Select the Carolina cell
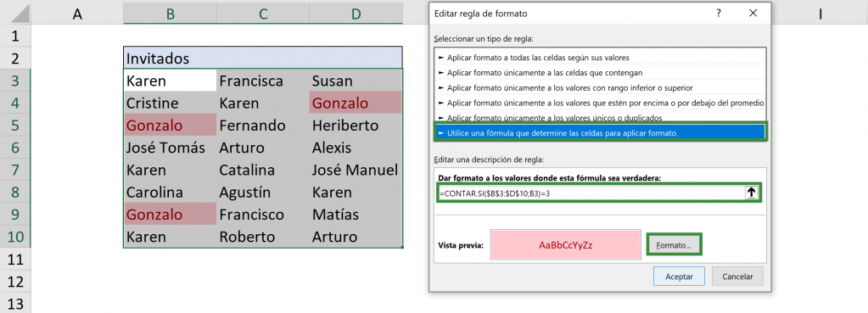Viewport: 868px width, 313px height. (x=170, y=193)
